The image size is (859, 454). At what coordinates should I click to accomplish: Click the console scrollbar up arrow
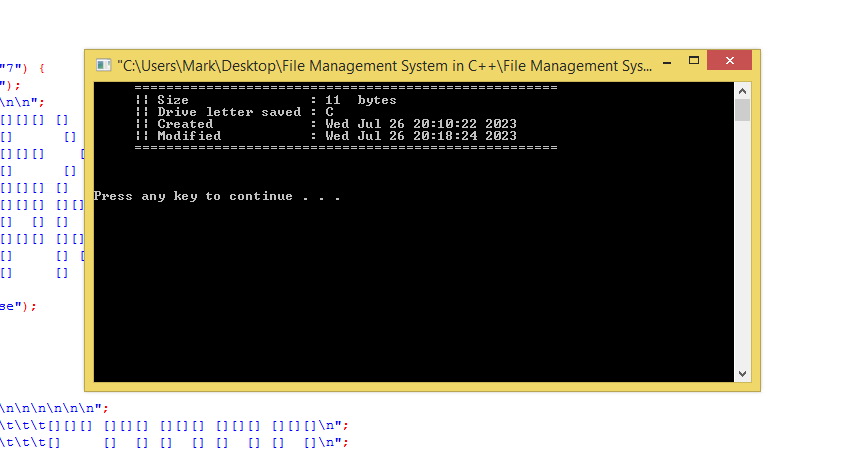(x=742, y=91)
